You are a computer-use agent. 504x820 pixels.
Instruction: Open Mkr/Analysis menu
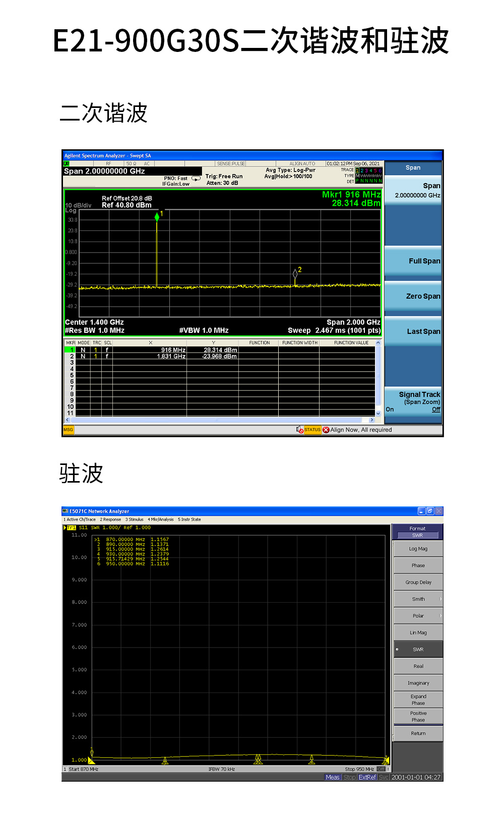[161, 519]
